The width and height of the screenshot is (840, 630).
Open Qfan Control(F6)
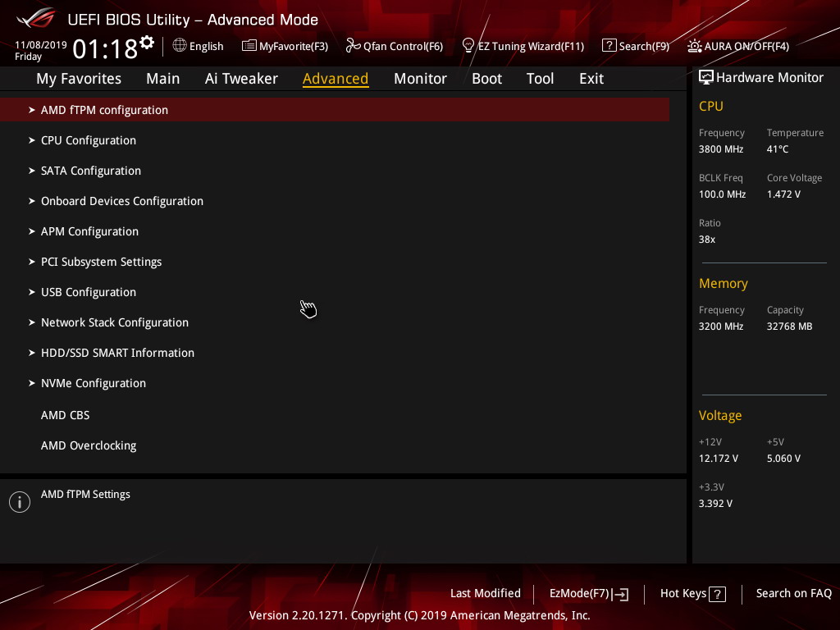pyautogui.click(x=403, y=46)
